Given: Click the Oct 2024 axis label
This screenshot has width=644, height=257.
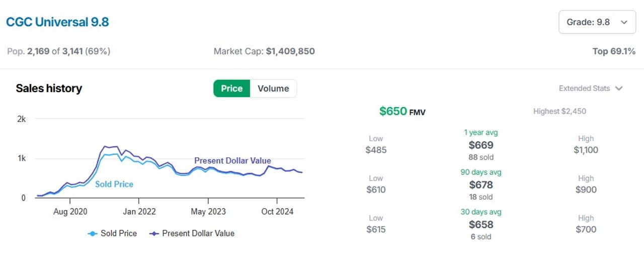Looking at the screenshot, I should click(x=277, y=212).
